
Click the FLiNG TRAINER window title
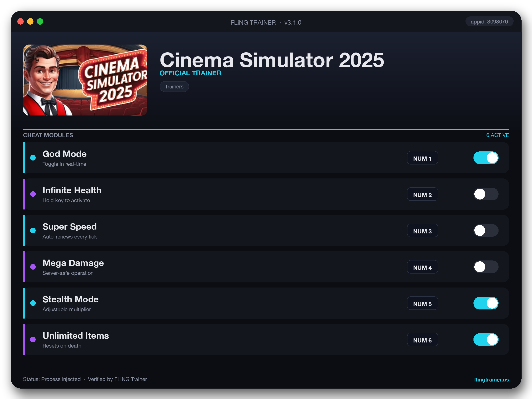pos(253,22)
